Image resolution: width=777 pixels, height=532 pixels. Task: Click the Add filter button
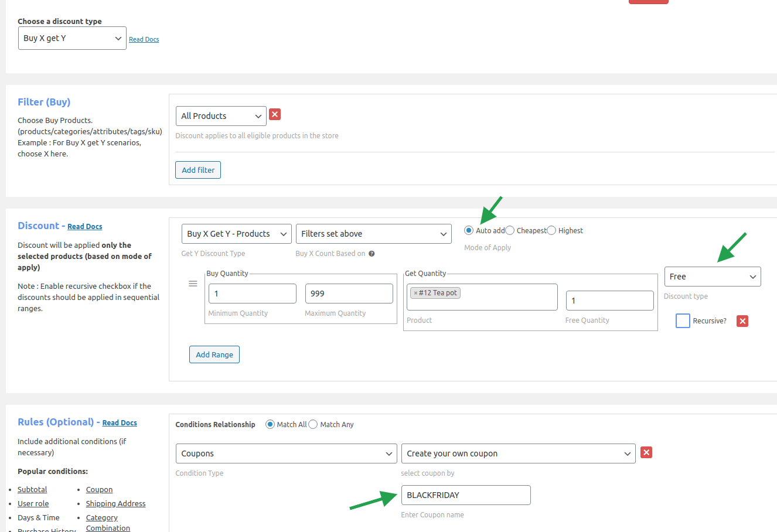pyautogui.click(x=198, y=170)
